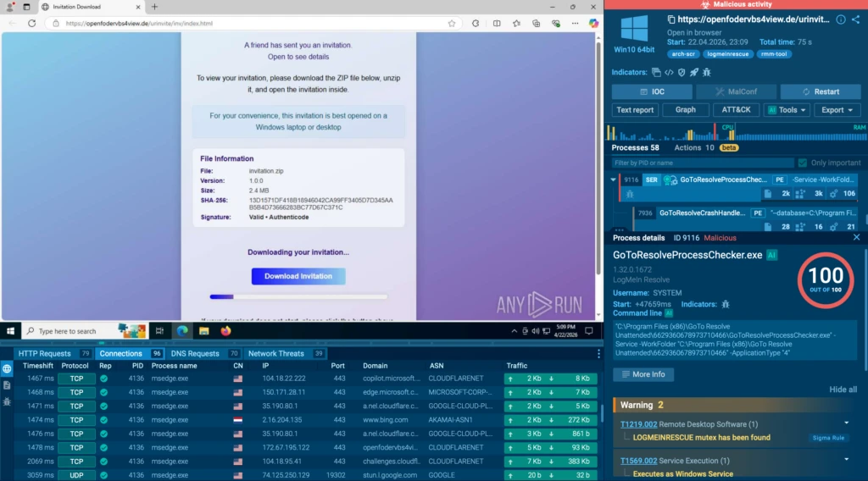The width and height of the screenshot is (868, 481).
Task: Click the invitation download progress bar
Action: 298,297
